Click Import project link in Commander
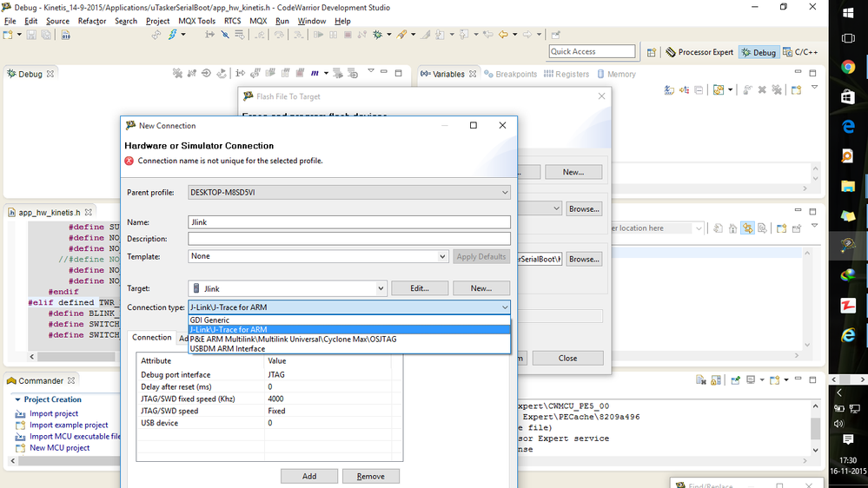 [x=54, y=414]
